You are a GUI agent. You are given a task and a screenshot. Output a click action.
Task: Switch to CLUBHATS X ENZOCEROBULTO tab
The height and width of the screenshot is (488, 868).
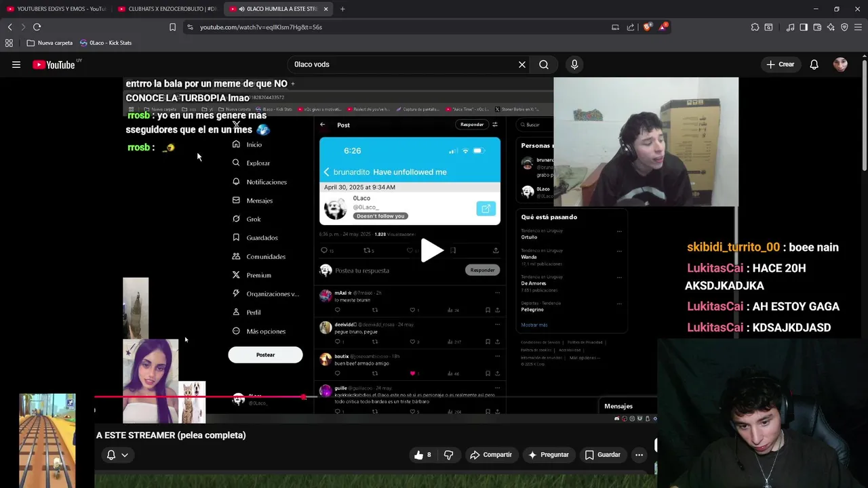tap(167, 9)
